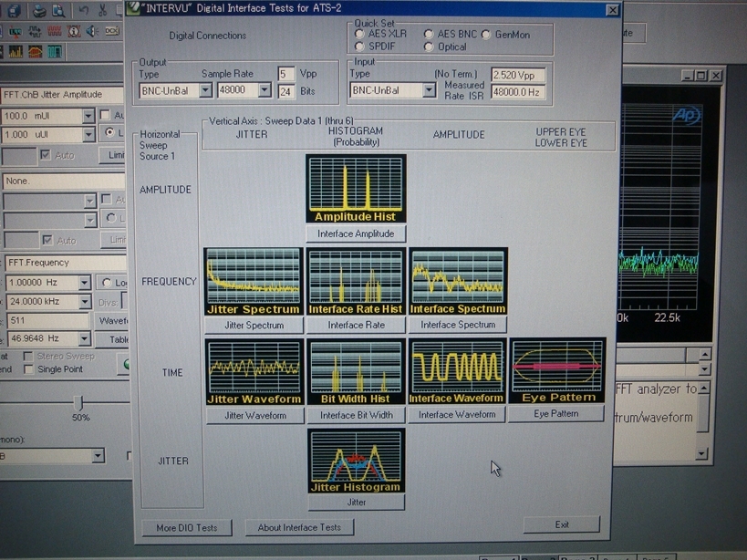Click the 511 steps input field
The image size is (747, 560).
(47, 320)
